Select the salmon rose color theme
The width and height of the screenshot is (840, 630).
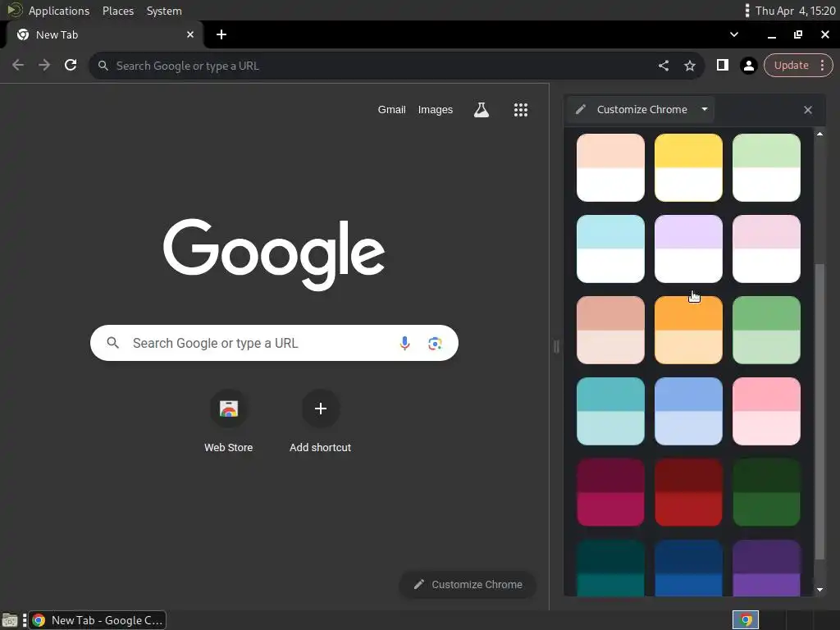[610, 330]
